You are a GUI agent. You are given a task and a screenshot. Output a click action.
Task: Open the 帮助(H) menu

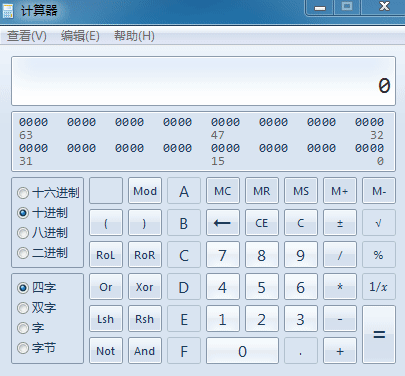(x=134, y=36)
